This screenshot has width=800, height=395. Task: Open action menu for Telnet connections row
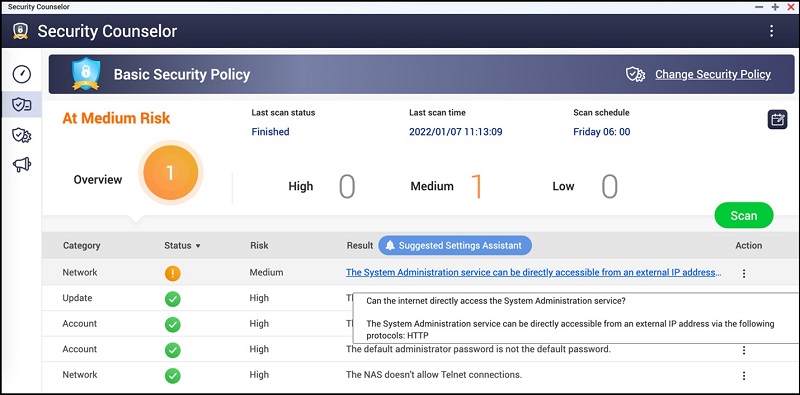744,376
